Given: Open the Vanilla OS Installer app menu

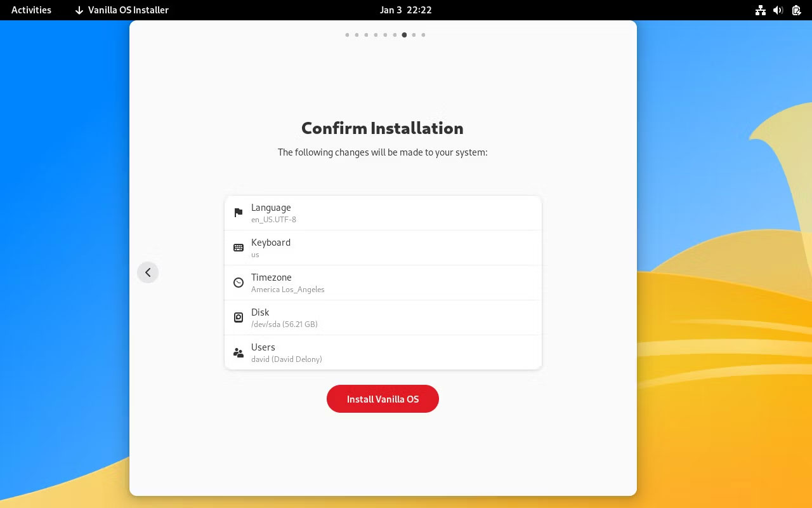Looking at the screenshot, I should coord(122,10).
